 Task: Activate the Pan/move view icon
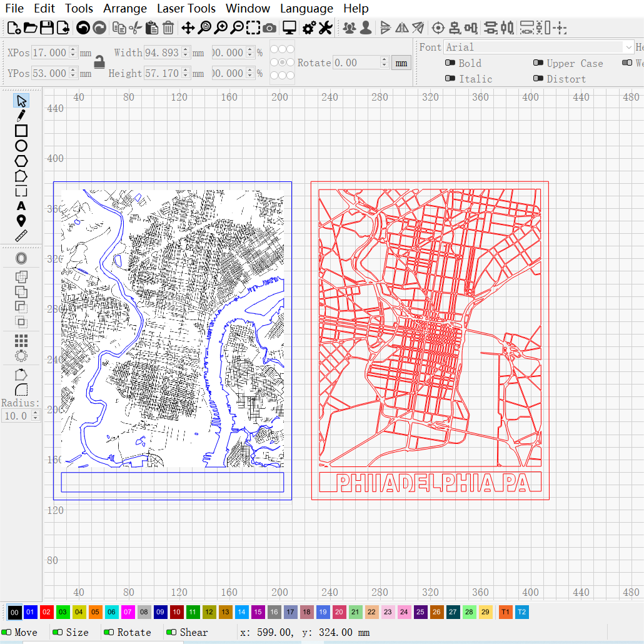coord(188,28)
